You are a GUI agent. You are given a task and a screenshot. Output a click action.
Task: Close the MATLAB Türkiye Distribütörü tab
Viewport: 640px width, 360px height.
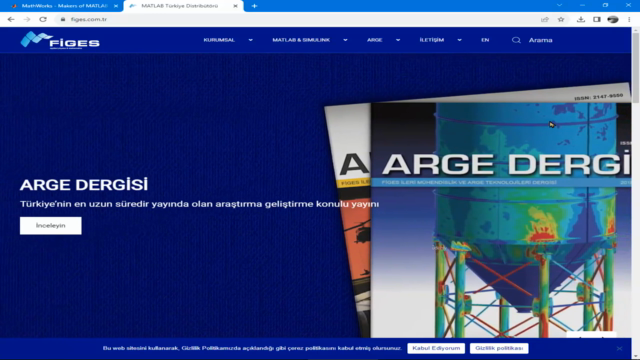tap(236, 6)
